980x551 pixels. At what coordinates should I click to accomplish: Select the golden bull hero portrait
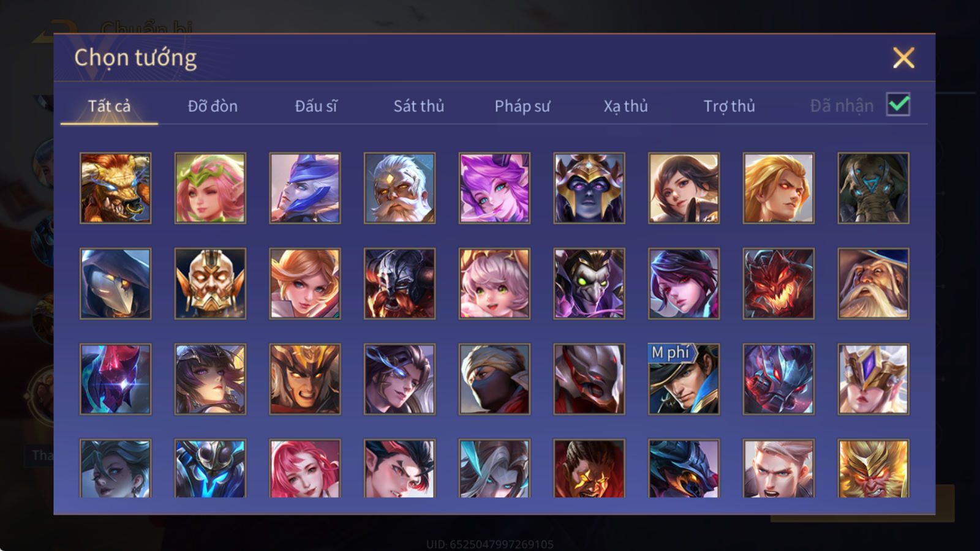point(115,188)
